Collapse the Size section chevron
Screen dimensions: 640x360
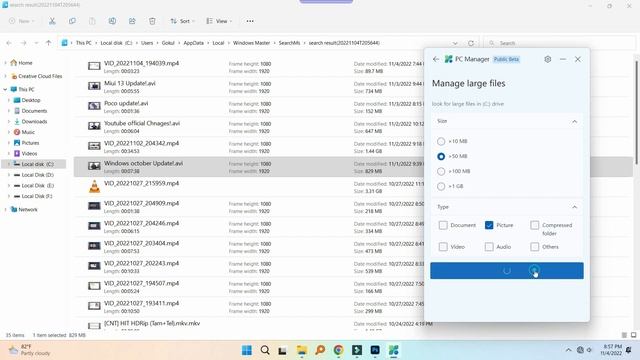(x=574, y=122)
